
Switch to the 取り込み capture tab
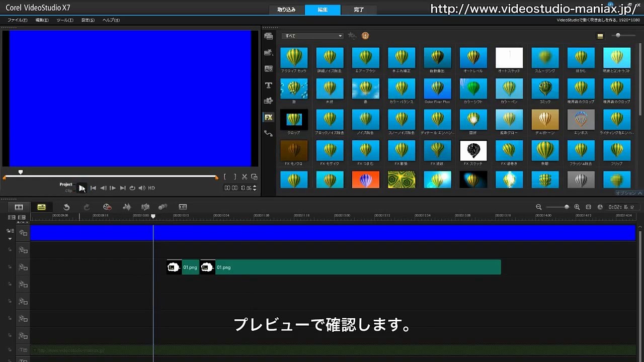[287, 10]
